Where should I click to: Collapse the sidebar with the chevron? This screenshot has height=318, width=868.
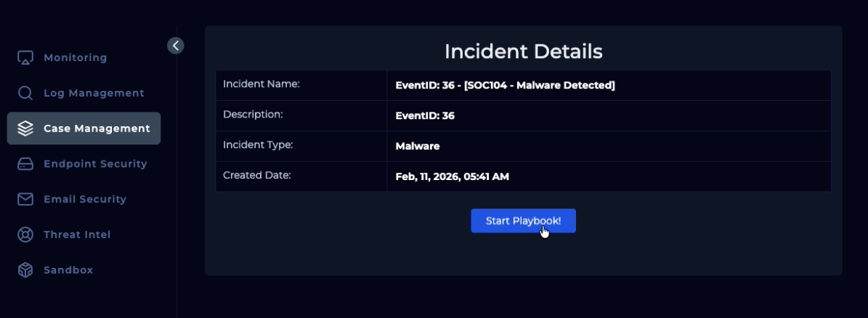(x=175, y=46)
